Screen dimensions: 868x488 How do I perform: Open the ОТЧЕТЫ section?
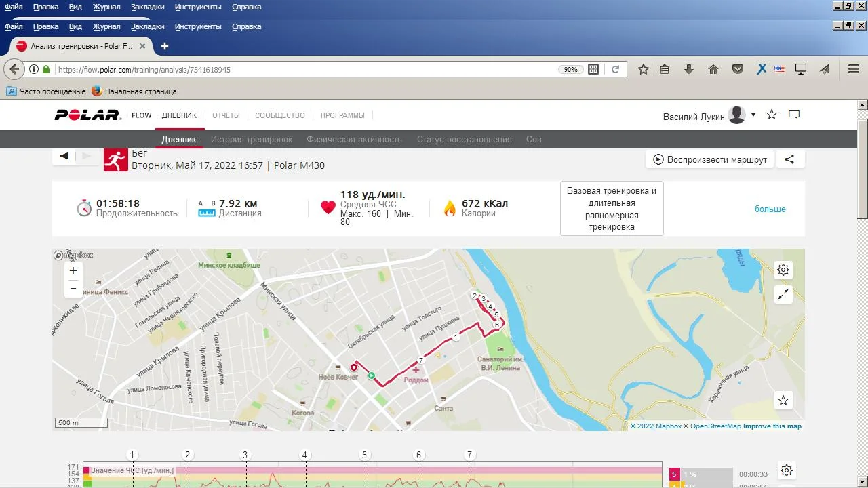point(226,115)
